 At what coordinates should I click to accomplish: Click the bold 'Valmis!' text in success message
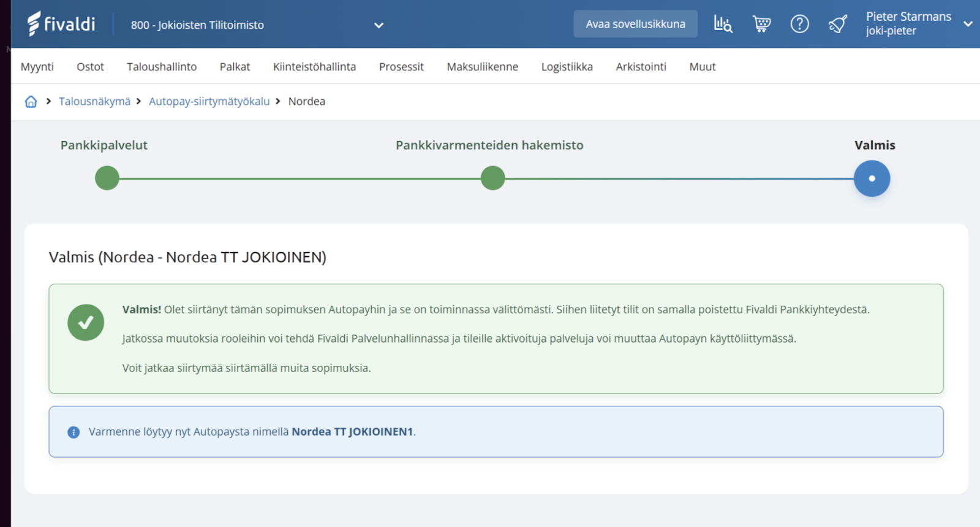pyautogui.click(x=141, y=309)
